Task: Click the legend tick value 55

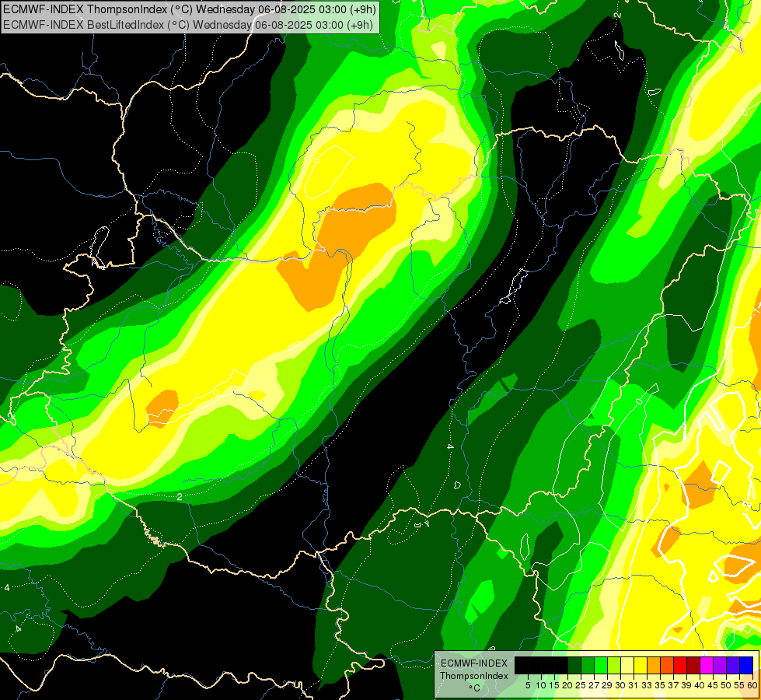Action: pyautogui.click(x=740, y=685)
